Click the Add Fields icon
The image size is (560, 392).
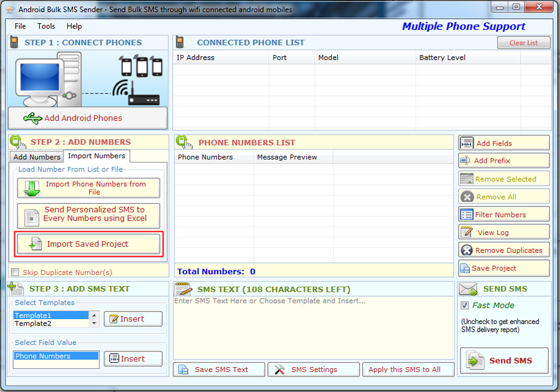466,143
